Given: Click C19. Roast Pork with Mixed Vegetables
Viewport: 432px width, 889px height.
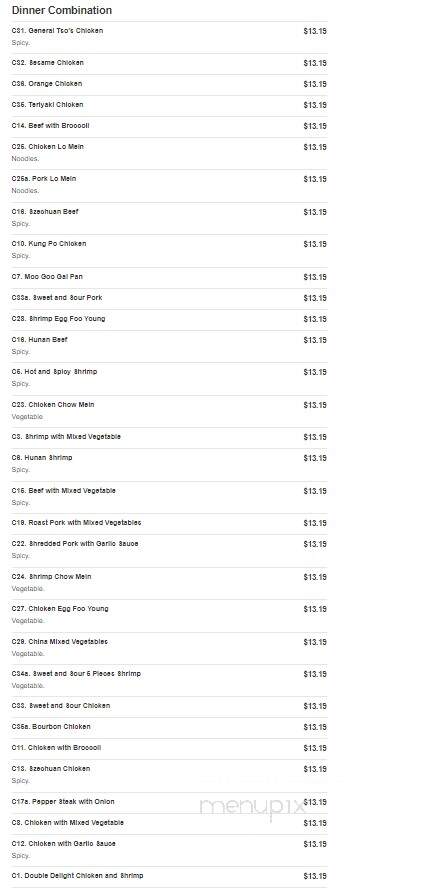Looking at the screenshot, I should pyautogui.click(x=170, y=523).
